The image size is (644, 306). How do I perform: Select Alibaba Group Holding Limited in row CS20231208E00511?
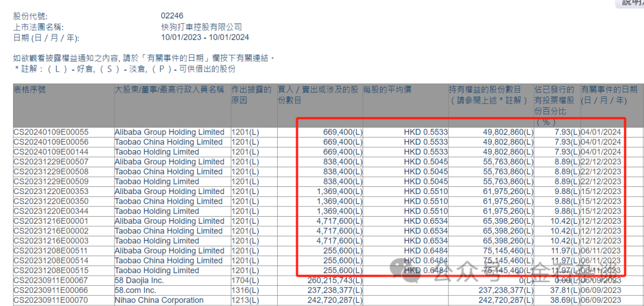(x=169, y=251)
